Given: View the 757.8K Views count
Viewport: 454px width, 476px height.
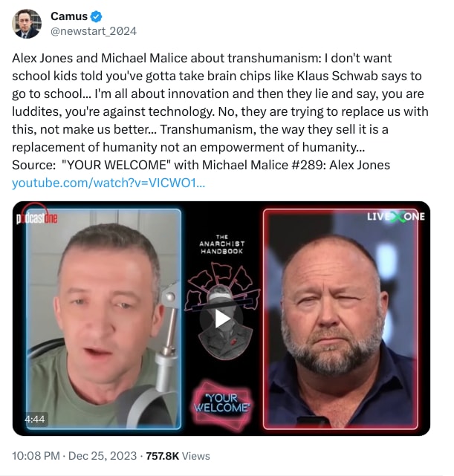Looking at the screenshot, I should point(178,456).
